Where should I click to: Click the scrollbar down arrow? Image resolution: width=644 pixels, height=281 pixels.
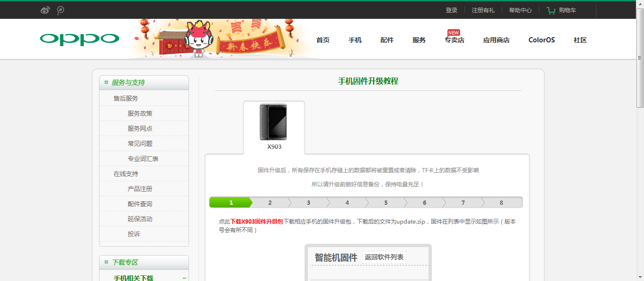pos(640,277)
